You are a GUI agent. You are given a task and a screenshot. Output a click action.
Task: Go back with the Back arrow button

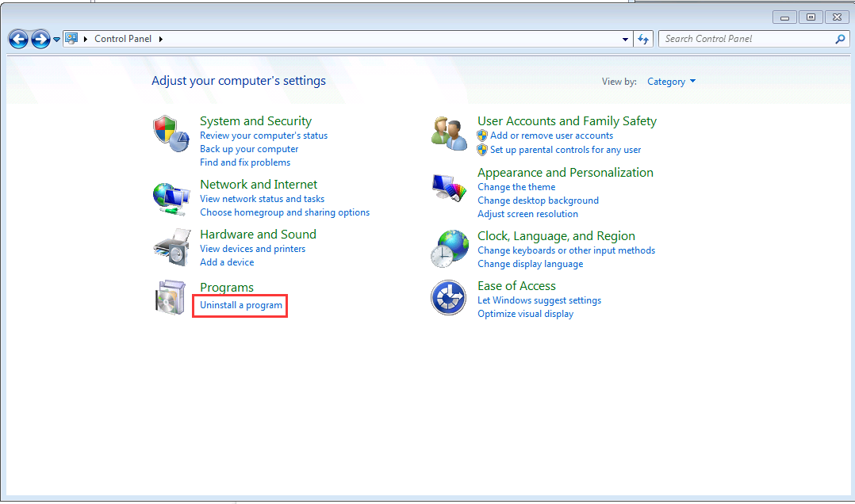[x=18, y=40]
